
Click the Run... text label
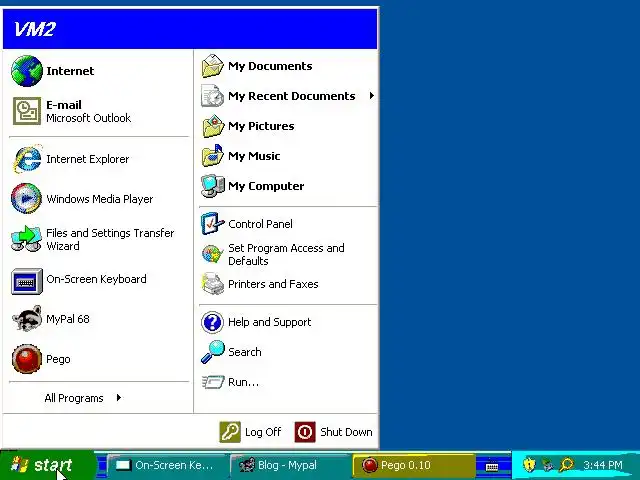coord(243,382)
